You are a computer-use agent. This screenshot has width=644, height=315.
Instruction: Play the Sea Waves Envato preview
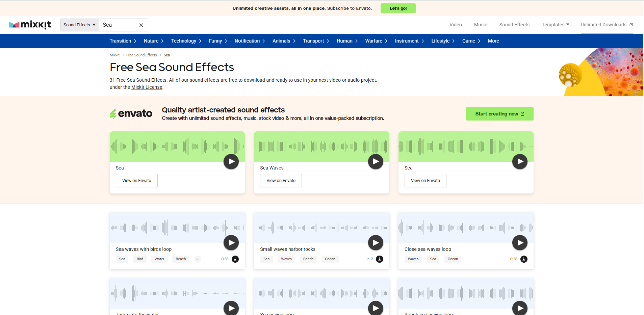(375, 161)
